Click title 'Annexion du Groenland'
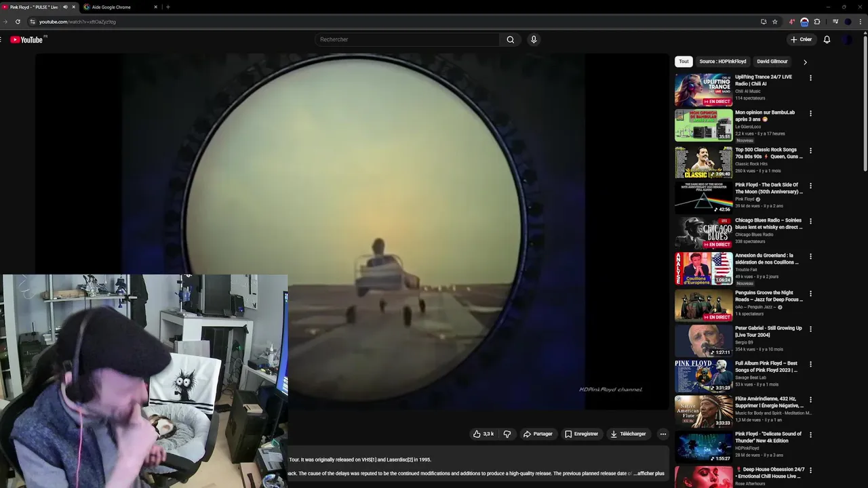The height and width of the screenshot is (488, 868). [x=767, y=259]
